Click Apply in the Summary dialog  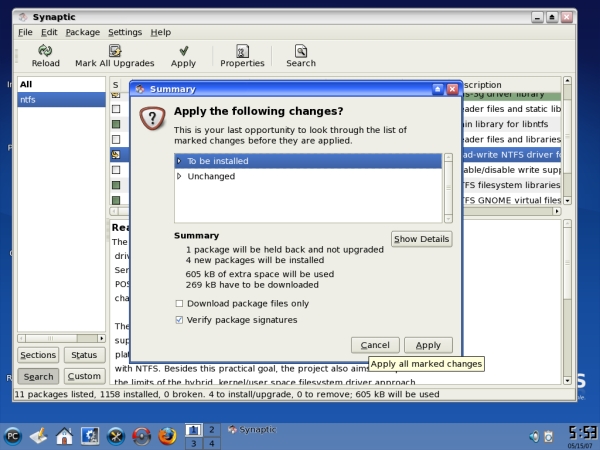click(x=428, y=345)
